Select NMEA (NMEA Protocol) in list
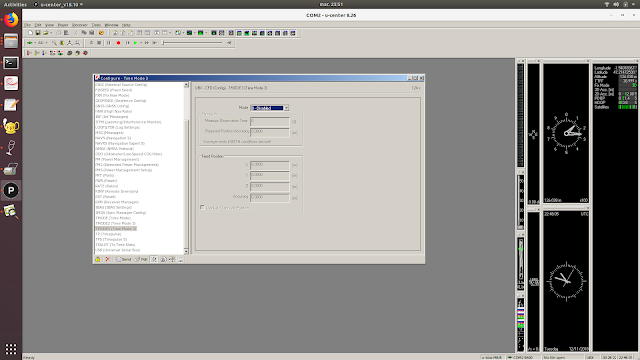 point(114,149)
